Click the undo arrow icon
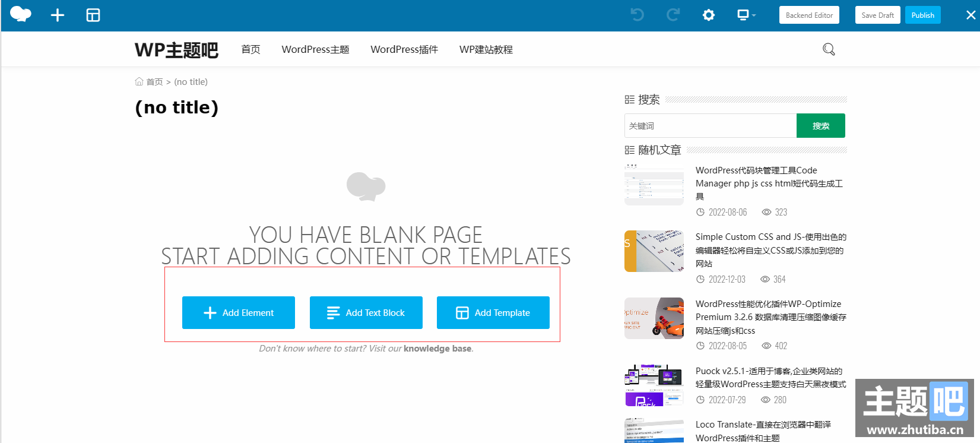 (x=638, y=15)
